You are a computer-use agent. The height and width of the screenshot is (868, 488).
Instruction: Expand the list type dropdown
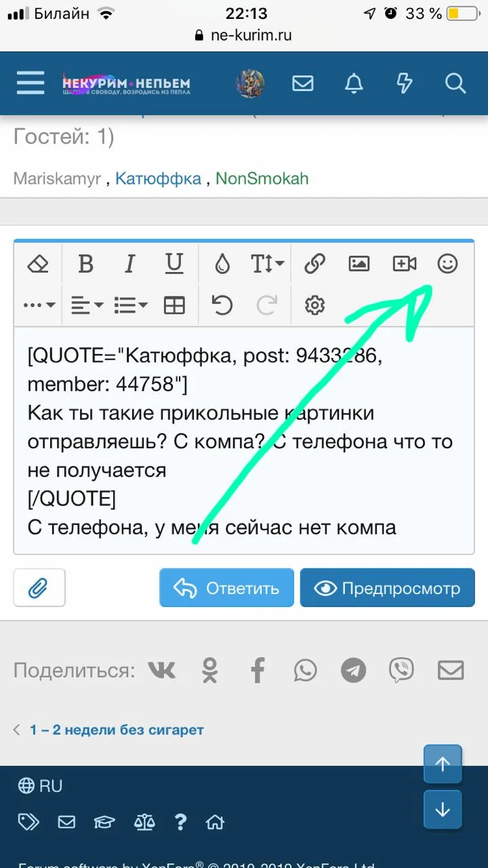(131, 306)
